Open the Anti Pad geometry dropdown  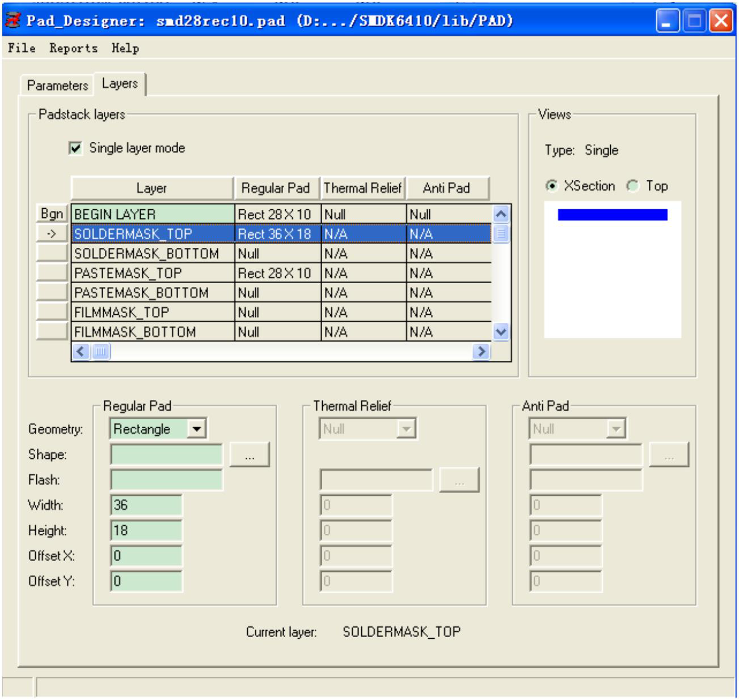coord(615,429)
